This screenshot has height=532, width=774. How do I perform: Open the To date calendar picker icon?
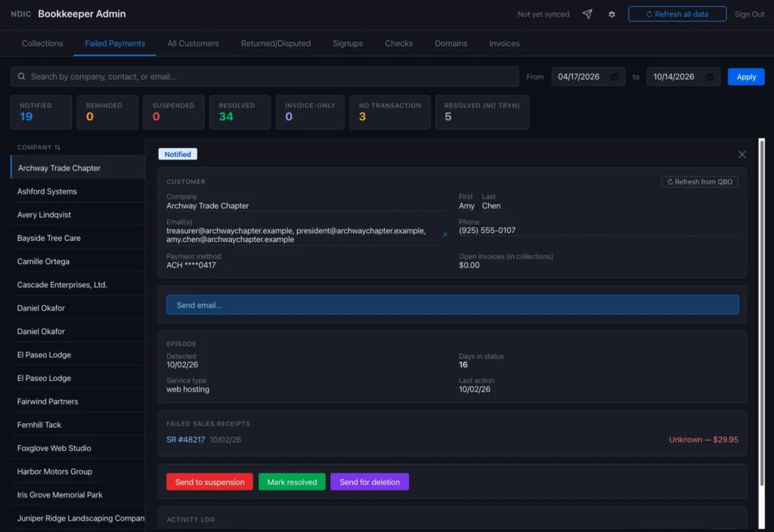click(x=710, y=76)
